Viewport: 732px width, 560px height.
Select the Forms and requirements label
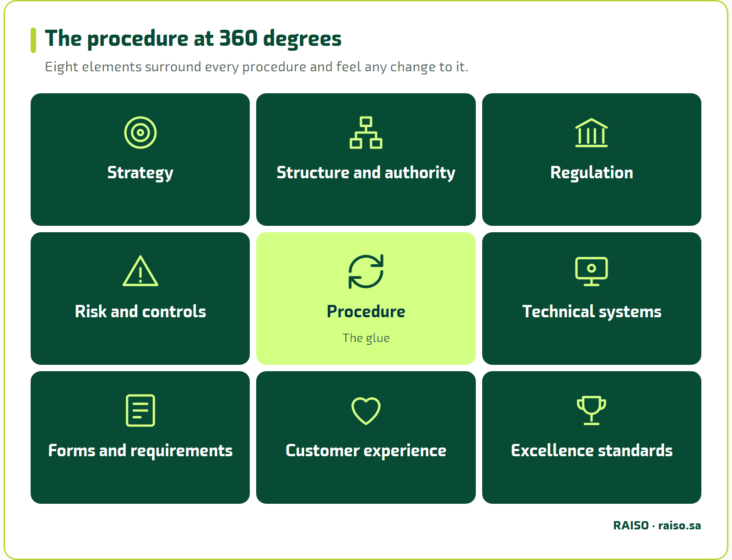coord(140,451)
